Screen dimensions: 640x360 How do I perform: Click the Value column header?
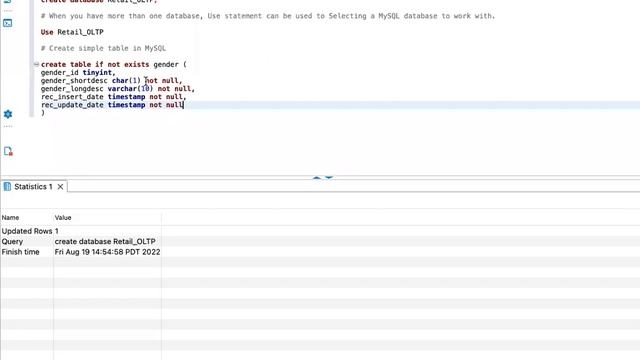coord(63,218)
